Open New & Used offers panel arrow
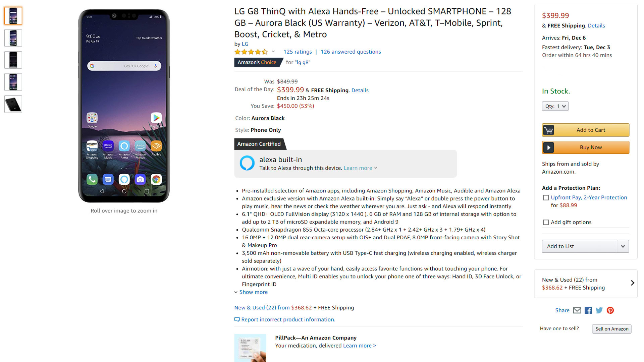 632,283
